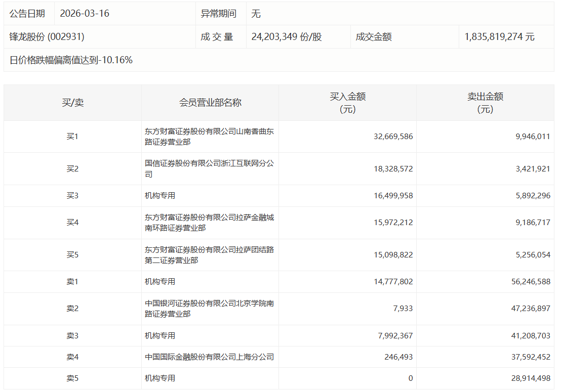This screenshot has width=562, height=392.
Task: Click the trading volume 24,203,349 份/股
Action: (287, 37)
